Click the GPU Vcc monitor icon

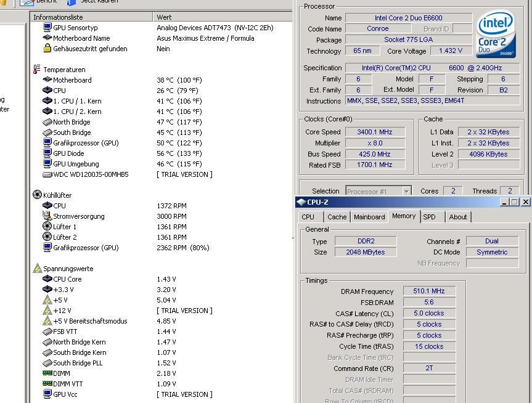(x=47, y=394)
